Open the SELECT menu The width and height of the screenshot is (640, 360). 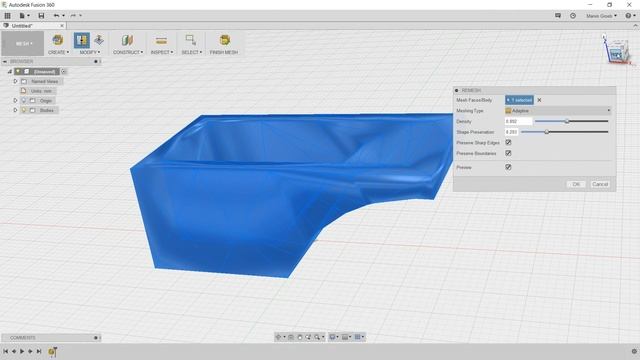pyautogui.click(x=191, y=52)
